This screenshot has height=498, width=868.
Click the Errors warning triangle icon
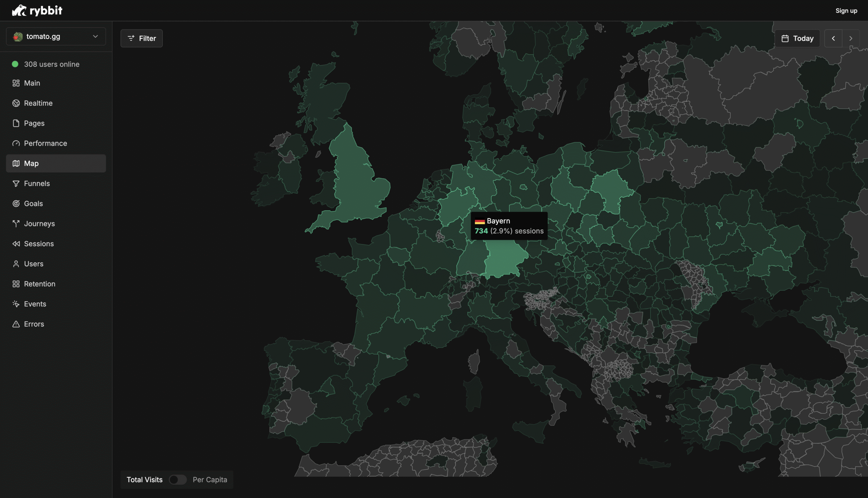click(16, 324)
